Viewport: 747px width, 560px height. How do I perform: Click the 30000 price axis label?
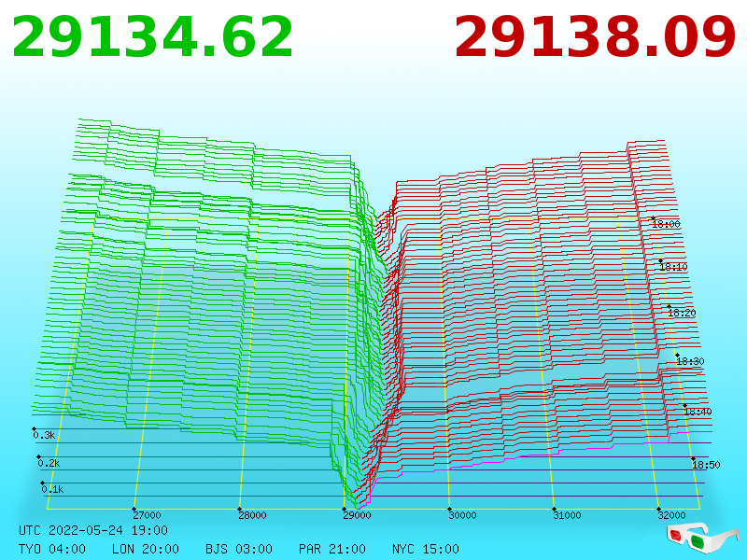pos(462,515)
